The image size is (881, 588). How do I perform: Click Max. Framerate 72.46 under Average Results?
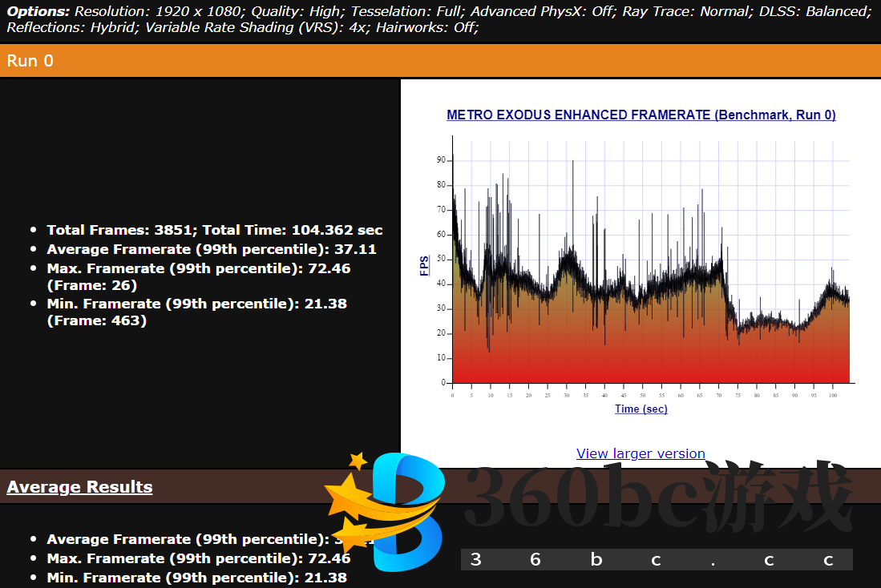coord(198,558)
